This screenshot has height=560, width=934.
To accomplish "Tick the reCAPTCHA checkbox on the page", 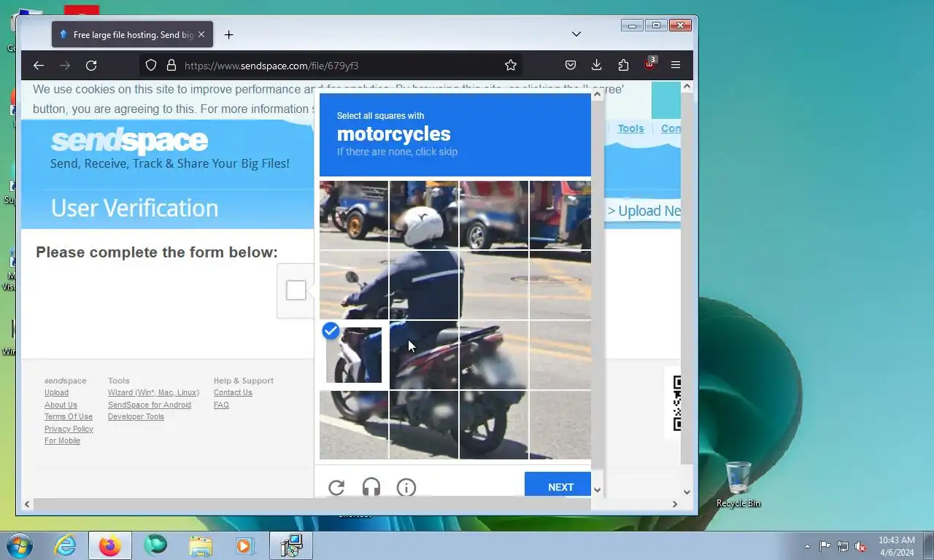I will 296,290.
